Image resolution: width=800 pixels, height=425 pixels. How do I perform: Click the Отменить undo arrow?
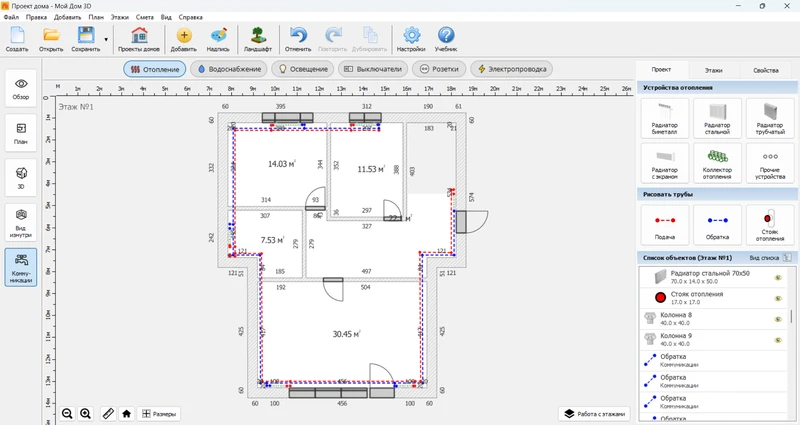(x=298, y=40)
